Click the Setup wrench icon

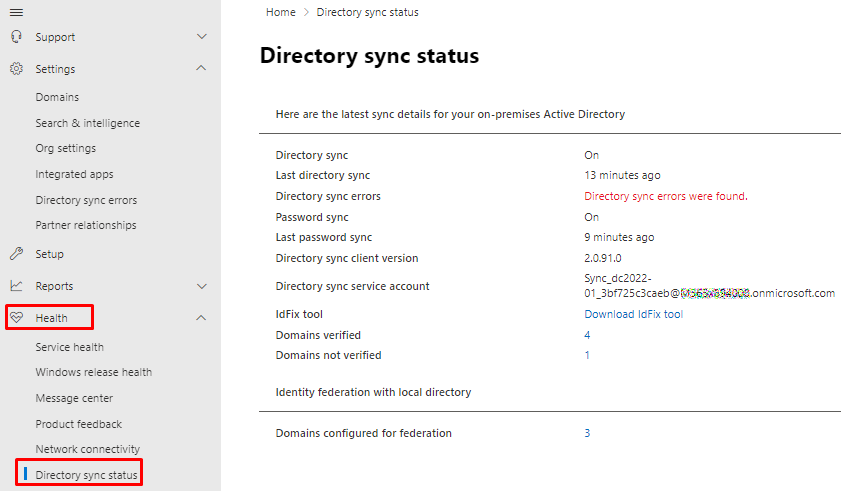coord(16,254)
